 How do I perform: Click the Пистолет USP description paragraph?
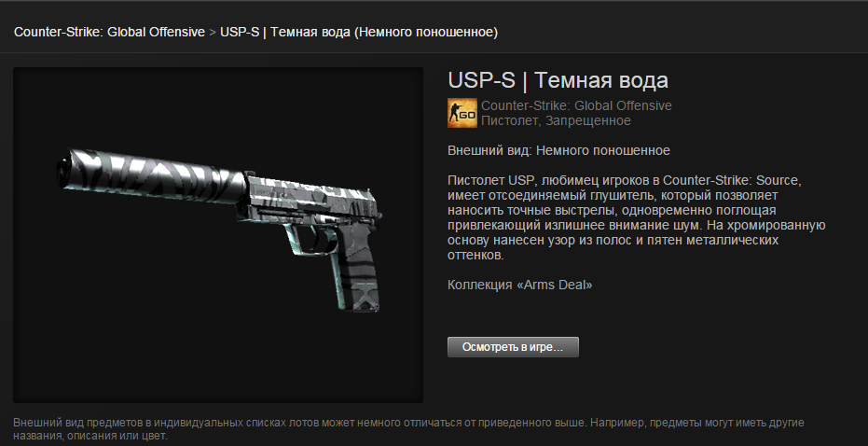[x=637, y=217]
